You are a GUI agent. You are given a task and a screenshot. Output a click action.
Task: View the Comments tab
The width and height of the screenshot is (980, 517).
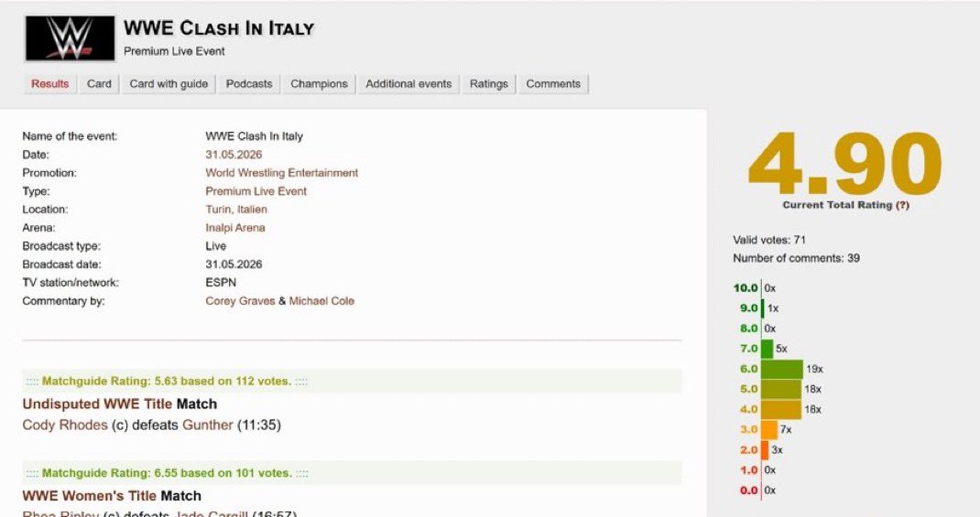coord(553,83)
